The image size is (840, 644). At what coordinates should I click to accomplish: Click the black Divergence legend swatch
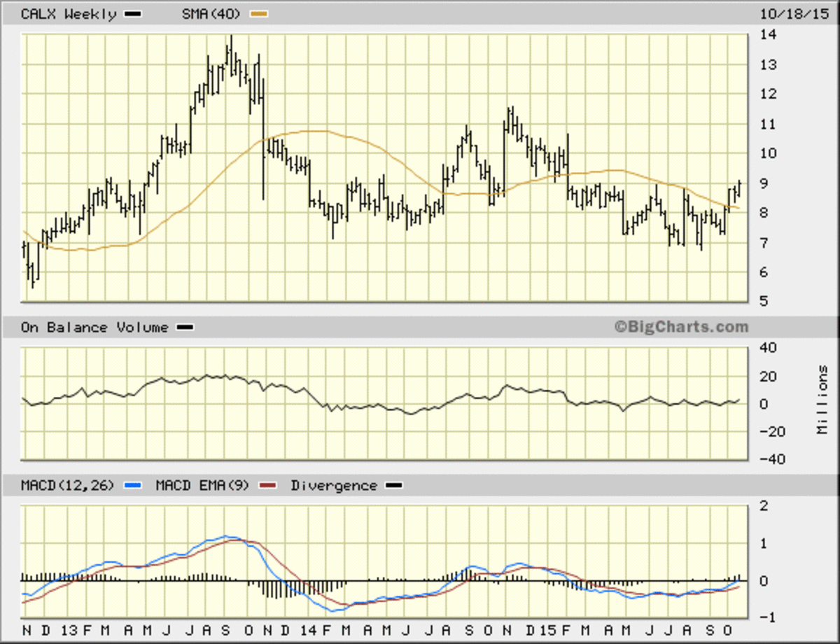393,485
